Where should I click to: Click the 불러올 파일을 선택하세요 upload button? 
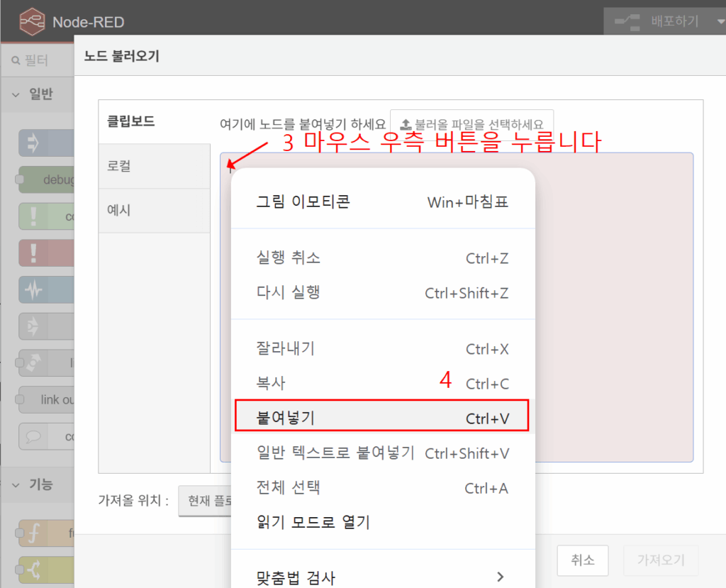tap(471, 123)
